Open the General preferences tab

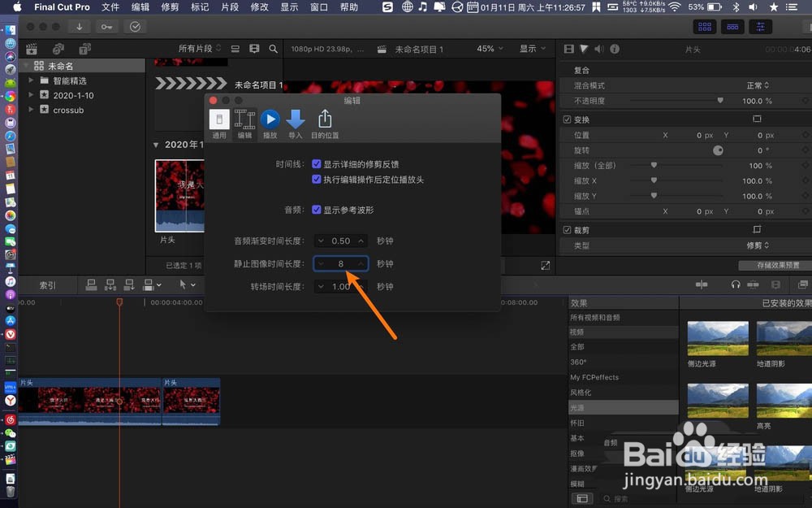click(219, 124)
